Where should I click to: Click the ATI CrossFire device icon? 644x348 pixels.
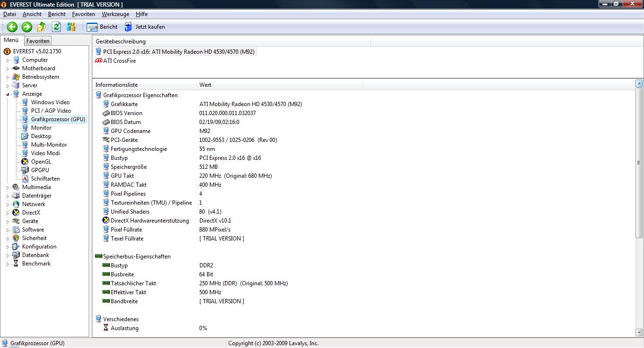tap(99, 61)
